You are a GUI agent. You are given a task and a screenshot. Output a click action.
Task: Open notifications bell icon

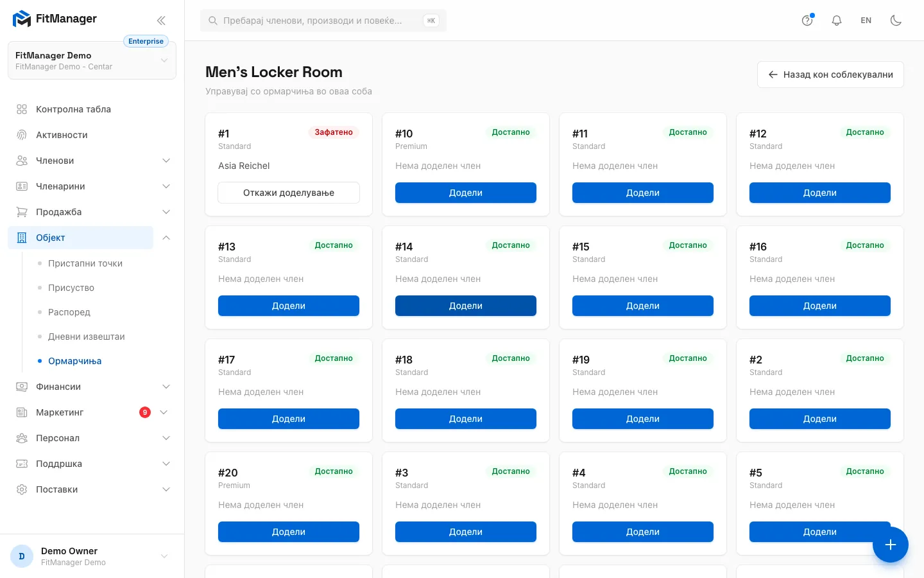click(x=837, y=21)
